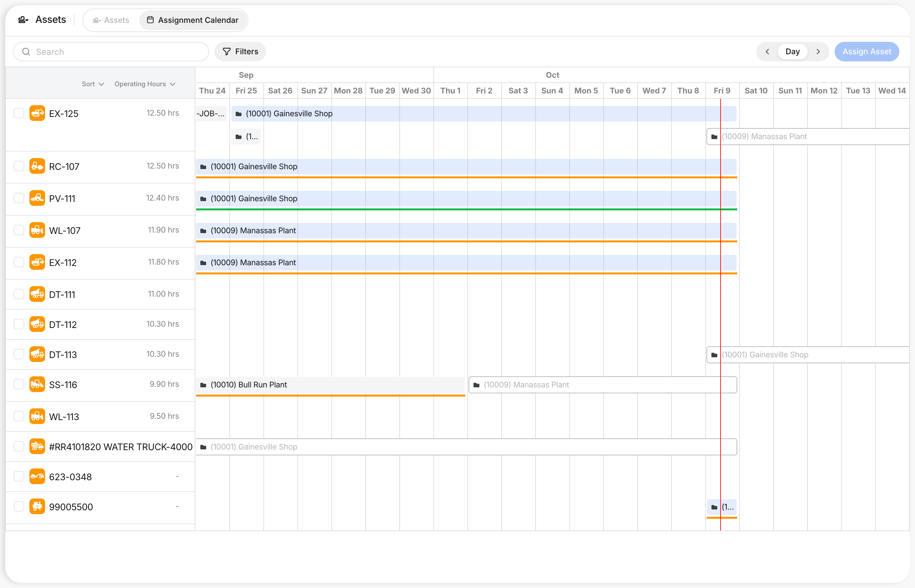Open the Sort dropdown
The width and height of the screenshot is (915, 588).
[93, 84]
